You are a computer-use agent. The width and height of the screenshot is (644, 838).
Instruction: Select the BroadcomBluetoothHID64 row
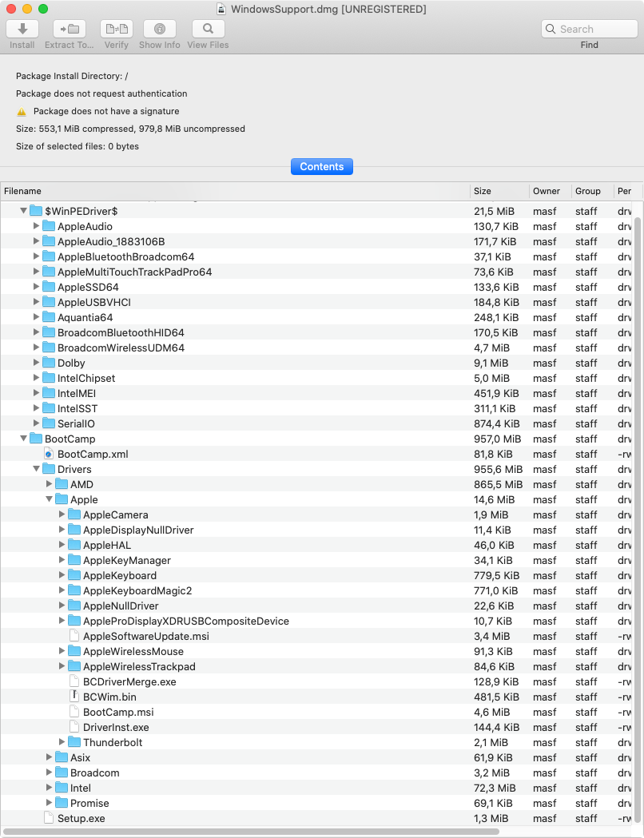(316, 332)
